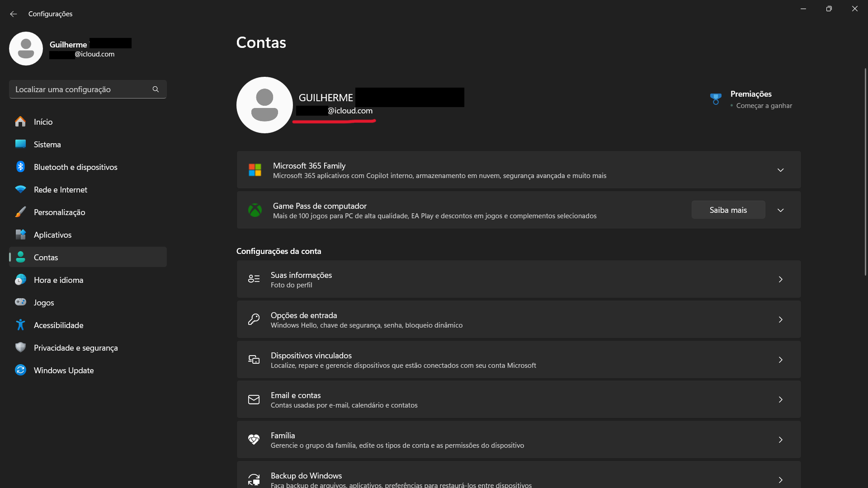Click the search magnifier icon
The width and height of the screenshot is (868, 488).
(156, 89)
